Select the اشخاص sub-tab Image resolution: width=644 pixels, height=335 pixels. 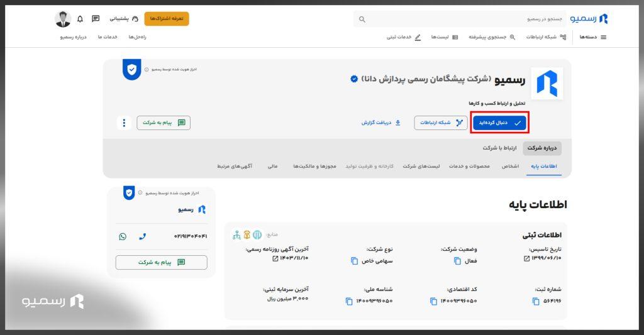[x=510, y=167]
